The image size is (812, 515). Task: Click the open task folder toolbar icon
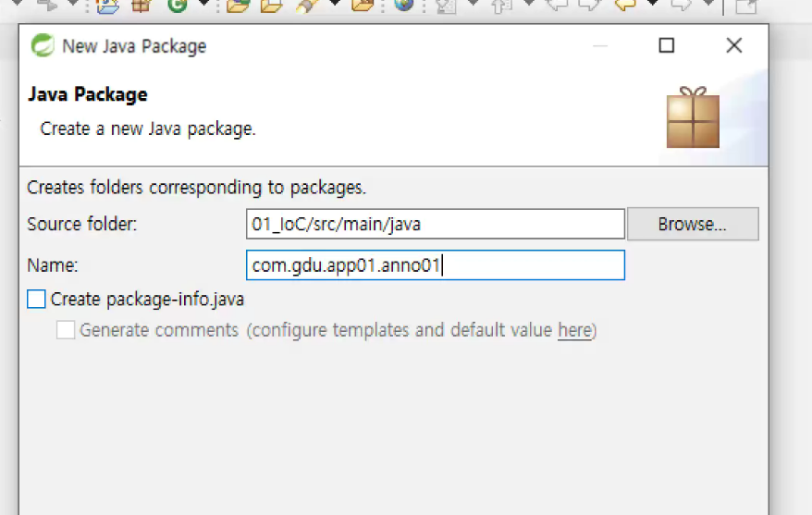271,6
